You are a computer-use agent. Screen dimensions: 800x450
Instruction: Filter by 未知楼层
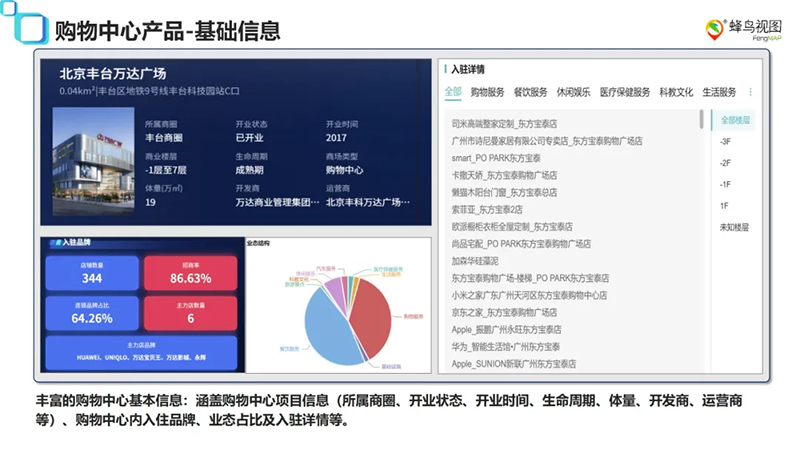coord(734,228)
